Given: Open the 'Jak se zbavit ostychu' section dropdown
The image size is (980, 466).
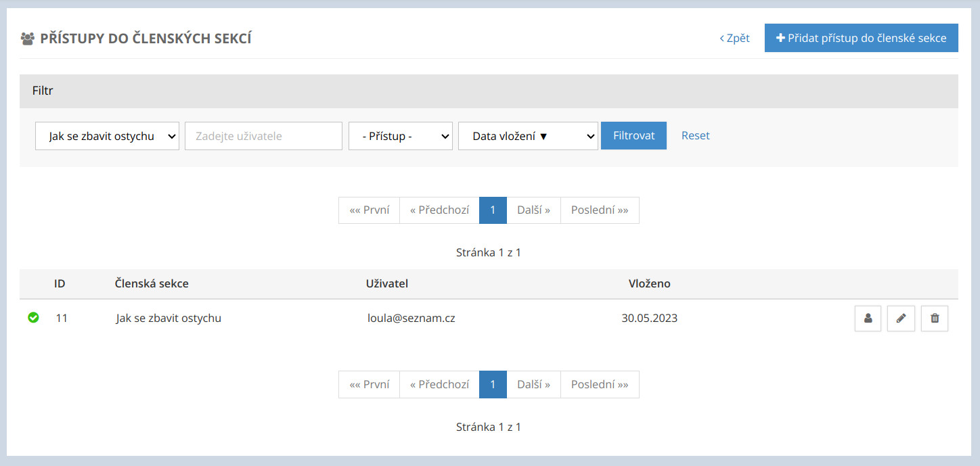Looking at the screenshot, I should coord(107,136).
